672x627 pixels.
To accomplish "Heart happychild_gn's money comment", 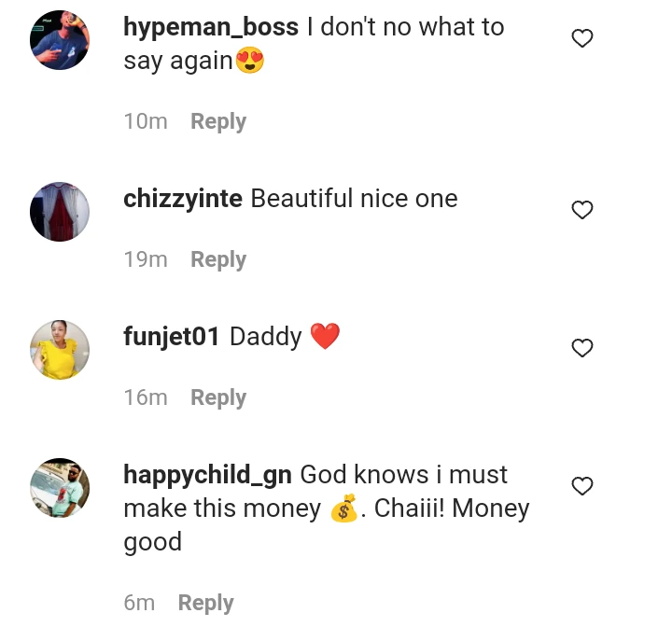I will click(x=582, y=487).
